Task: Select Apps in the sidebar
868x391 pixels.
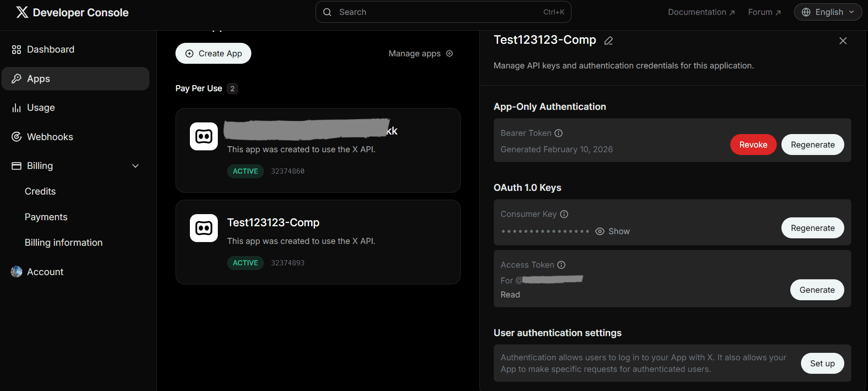Action: pos(75,79)
